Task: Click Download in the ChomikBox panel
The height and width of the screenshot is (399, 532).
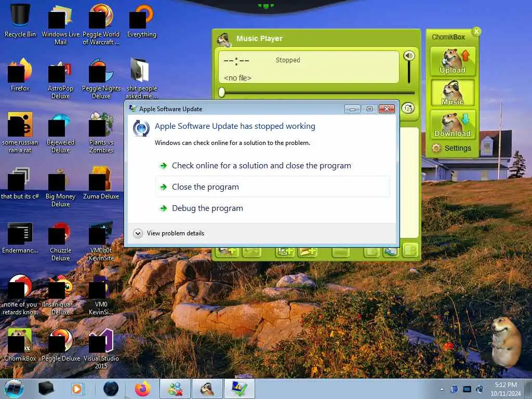Action: [x=453, y=125]
